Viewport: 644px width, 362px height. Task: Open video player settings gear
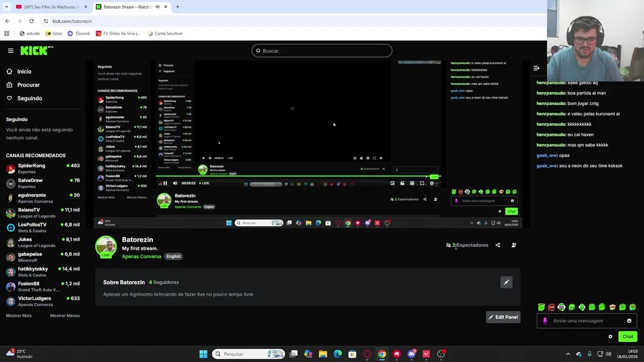[x=432, y=183]
